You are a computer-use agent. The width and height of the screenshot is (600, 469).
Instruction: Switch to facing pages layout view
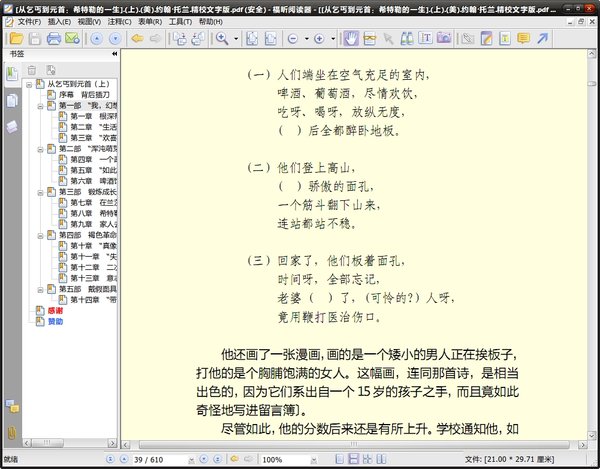tap(382, 459)
